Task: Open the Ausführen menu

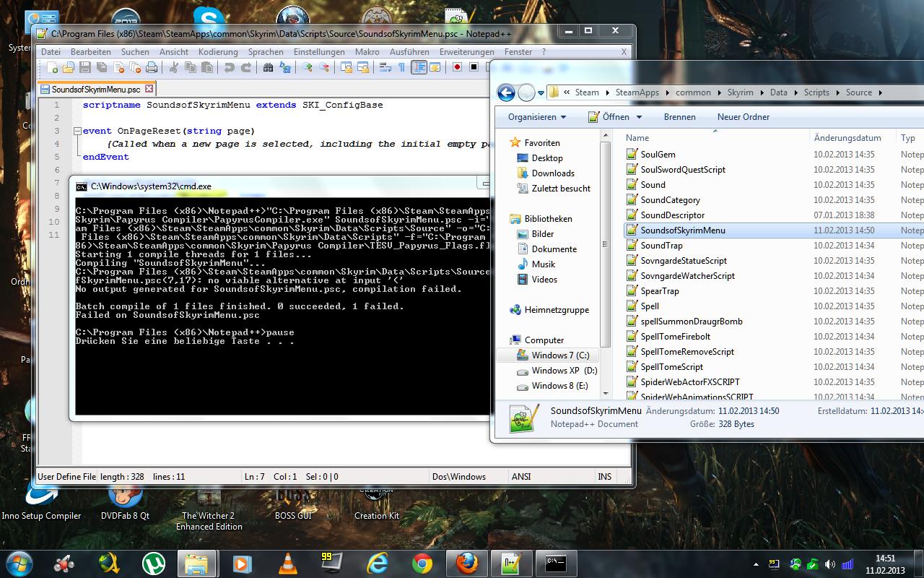Action: 409,52
